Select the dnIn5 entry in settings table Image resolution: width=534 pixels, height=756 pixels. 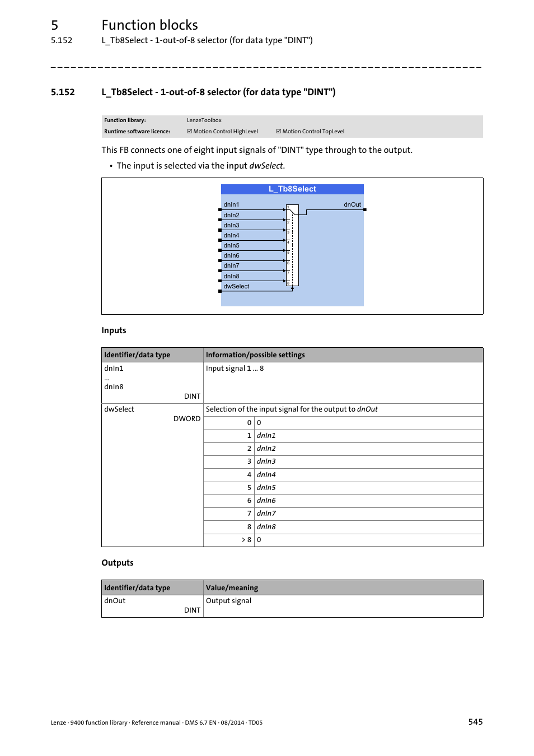coord(266,488)
